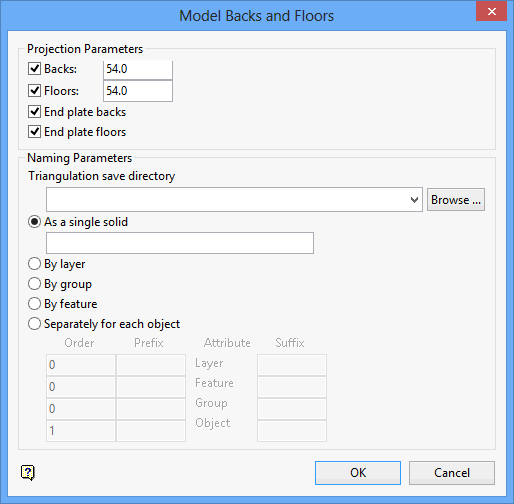This screenshot has height=504, width=514.
Task: Click the Layer Order input field
Action: [x=81, y=365]
